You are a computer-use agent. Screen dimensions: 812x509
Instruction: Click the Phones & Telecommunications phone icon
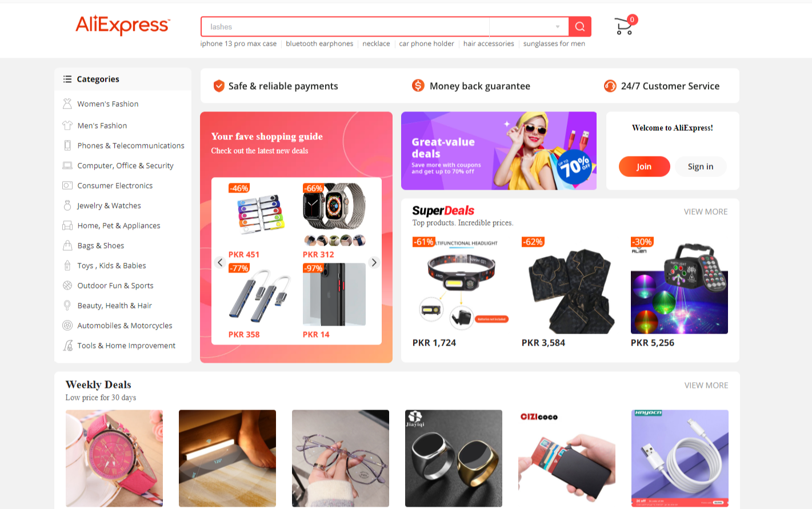[67, 145]
